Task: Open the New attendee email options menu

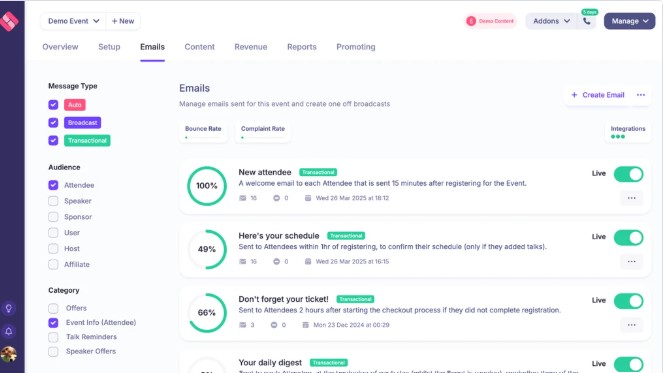Action: [x=631, y=198]
